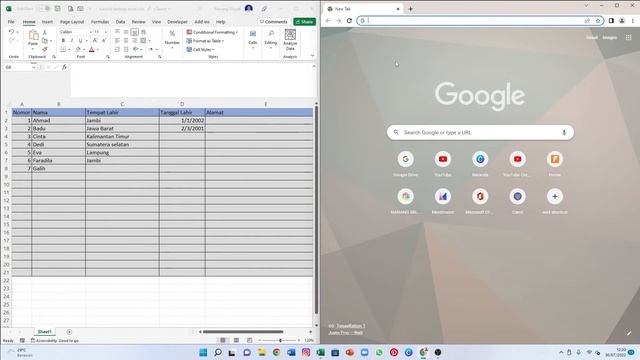Screen dimensions: 640x360
Task: Toggle Align Left in Alignment group
Action: [117, 40]
